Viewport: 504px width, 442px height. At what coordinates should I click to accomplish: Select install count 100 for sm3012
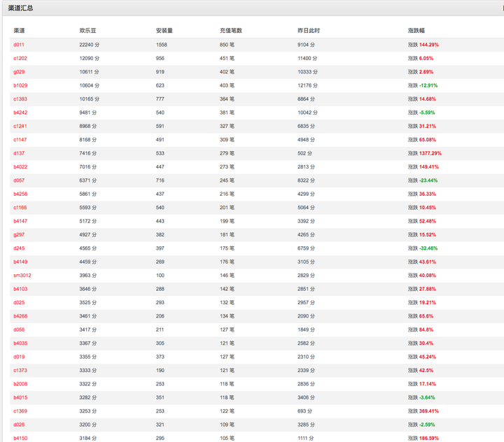[x=160, y=276]
